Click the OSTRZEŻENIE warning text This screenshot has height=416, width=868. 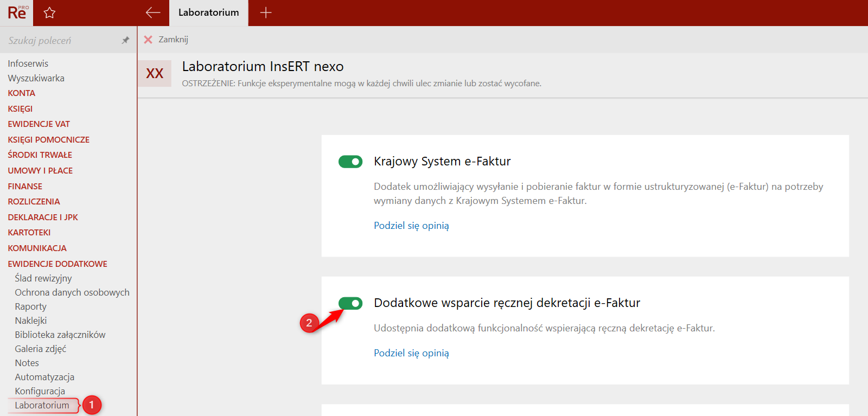coord(362,84)
